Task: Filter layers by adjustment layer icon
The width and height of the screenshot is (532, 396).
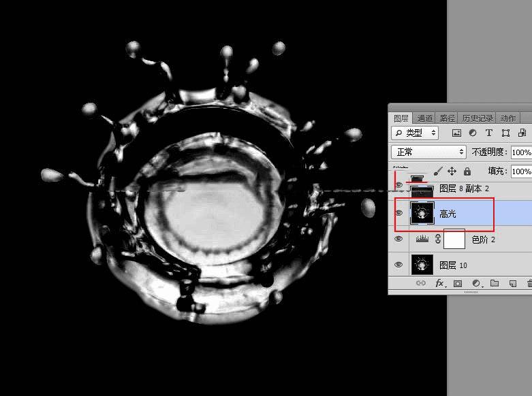Action: tap(473, 133)
